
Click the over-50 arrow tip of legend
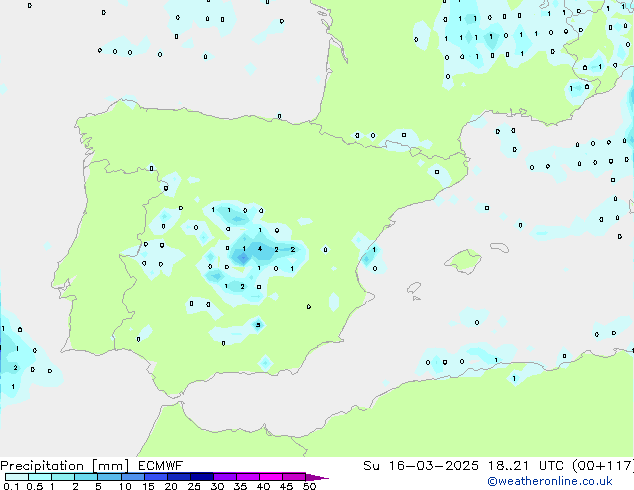(x=317, y=477)
